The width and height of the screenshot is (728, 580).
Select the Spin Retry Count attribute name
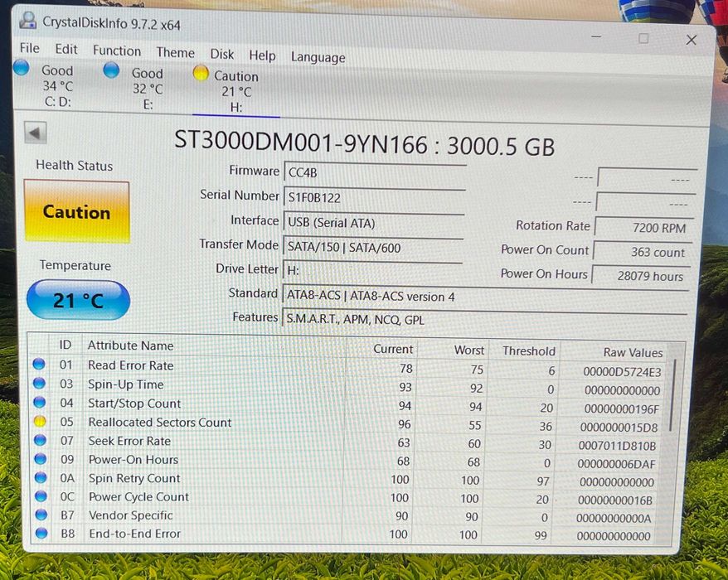click(x=134, y=478)
